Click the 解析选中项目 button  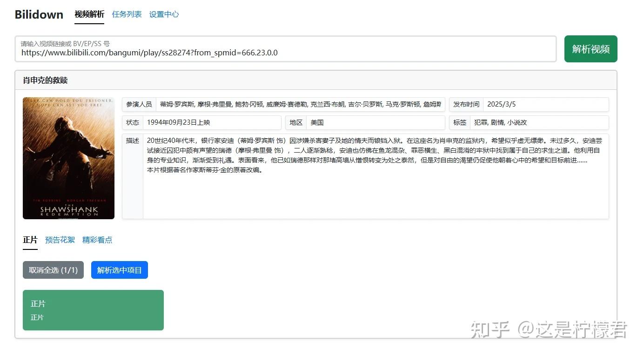pos(119,270)
